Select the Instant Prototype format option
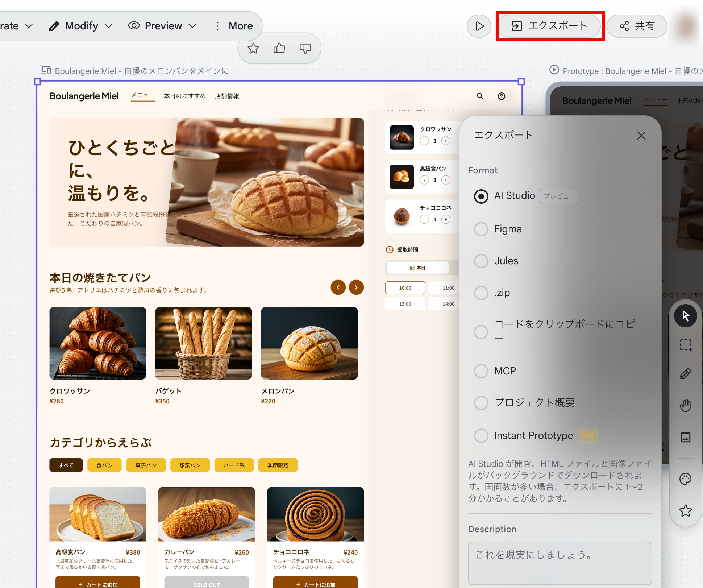Screen dimensions: 703x588 point(481,435)
